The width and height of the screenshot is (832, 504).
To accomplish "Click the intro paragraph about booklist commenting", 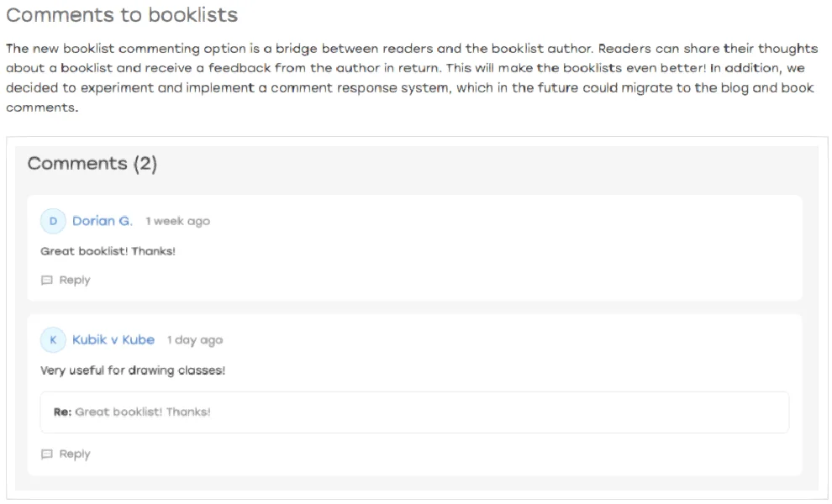I will tap(412, 78).
